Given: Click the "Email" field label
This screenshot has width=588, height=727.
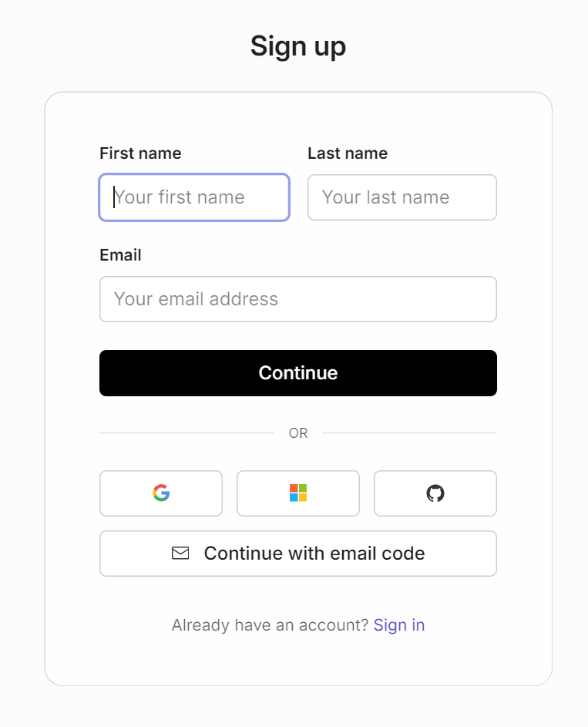Looking at the screenshot, I should click(x=121, y=255).
